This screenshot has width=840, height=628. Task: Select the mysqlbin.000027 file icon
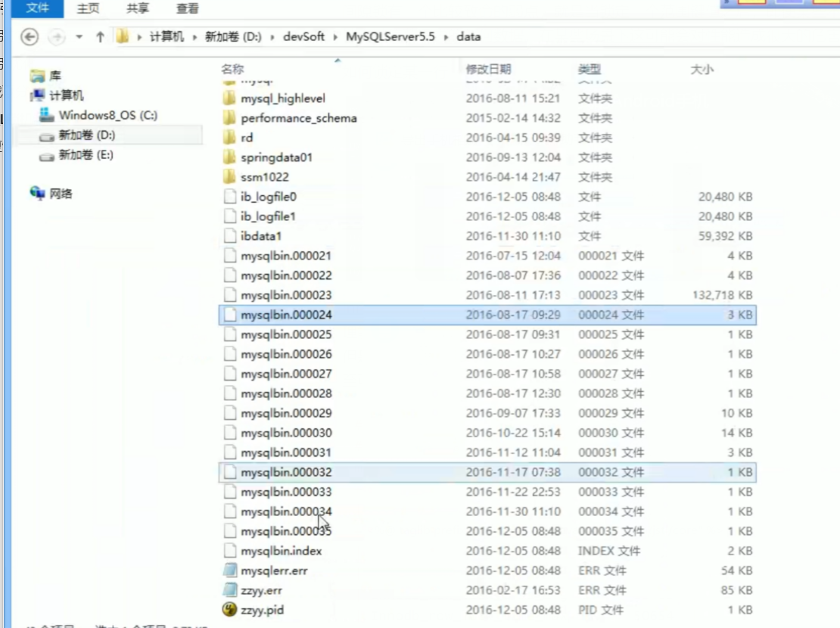point(230,374)
